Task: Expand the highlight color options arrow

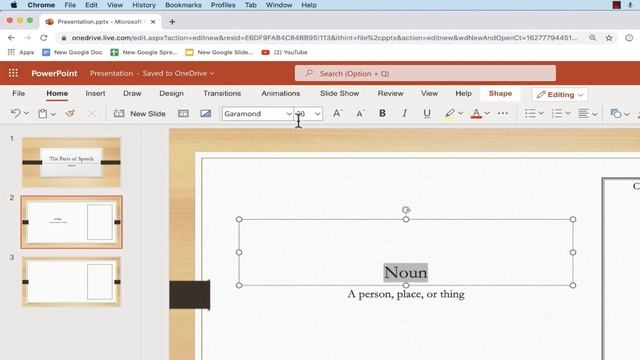Action: coord(460,113)
